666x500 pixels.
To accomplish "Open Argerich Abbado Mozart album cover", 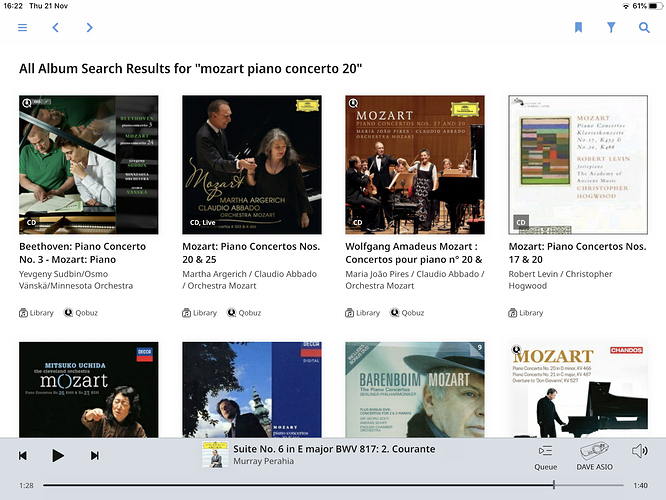I will [252, 165].
